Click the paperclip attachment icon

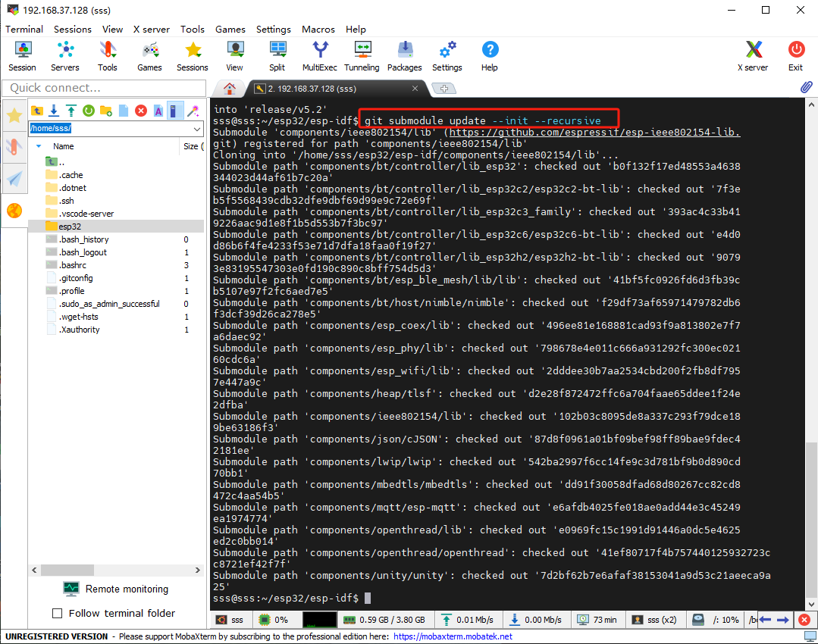(x=806, y=87)
